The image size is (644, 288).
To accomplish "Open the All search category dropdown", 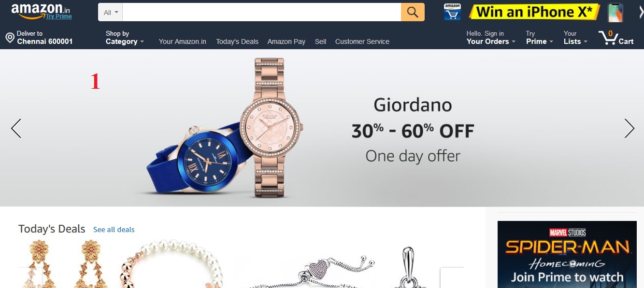I will tap(111, 12).
